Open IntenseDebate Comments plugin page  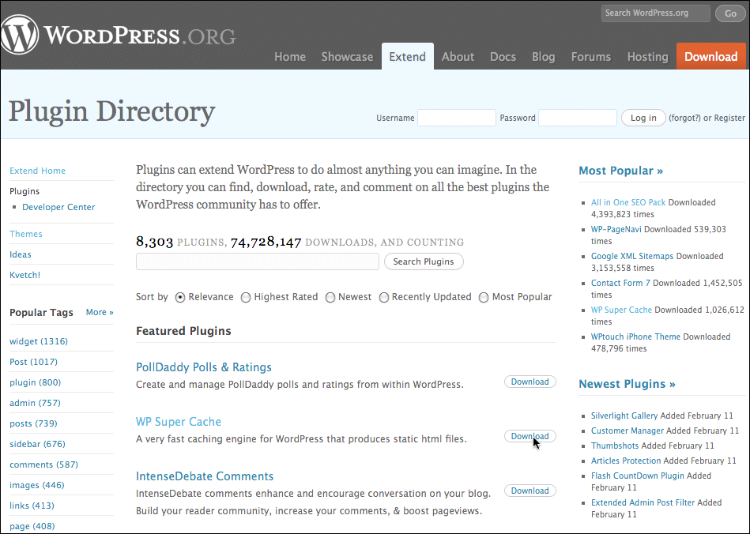205,476
